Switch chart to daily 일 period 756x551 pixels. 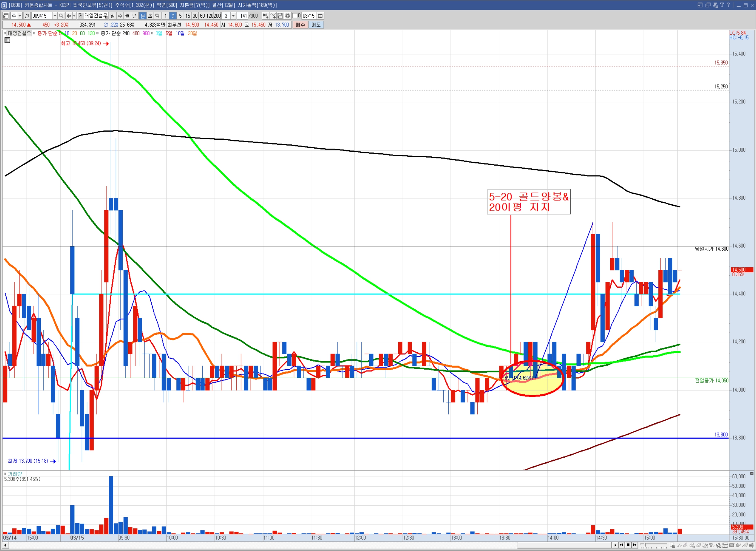click(112, 16)
